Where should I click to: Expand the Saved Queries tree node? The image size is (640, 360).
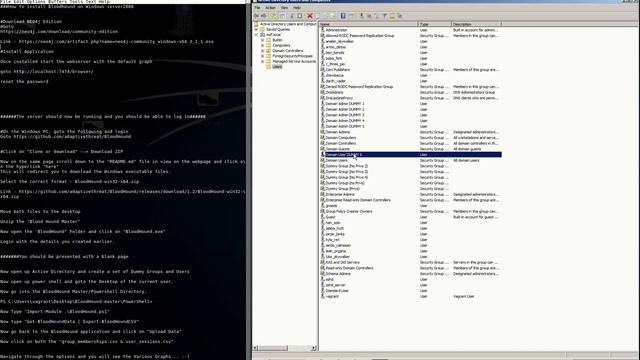coord(256,29)
